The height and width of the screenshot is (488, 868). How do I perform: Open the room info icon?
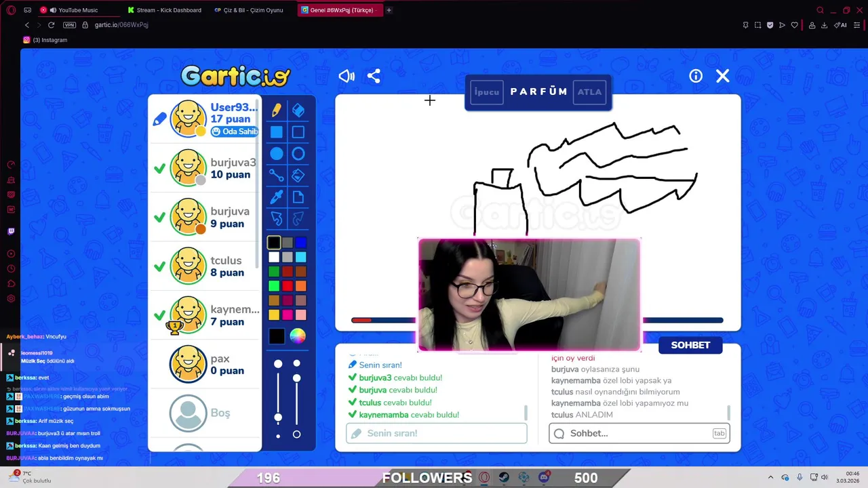click(696, 76)
